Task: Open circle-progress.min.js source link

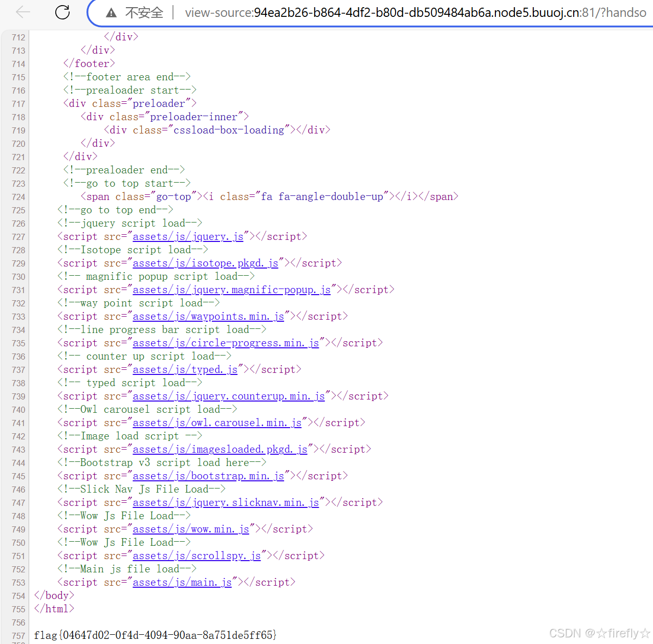Action: pyautogui.click(x=226, y=343)
